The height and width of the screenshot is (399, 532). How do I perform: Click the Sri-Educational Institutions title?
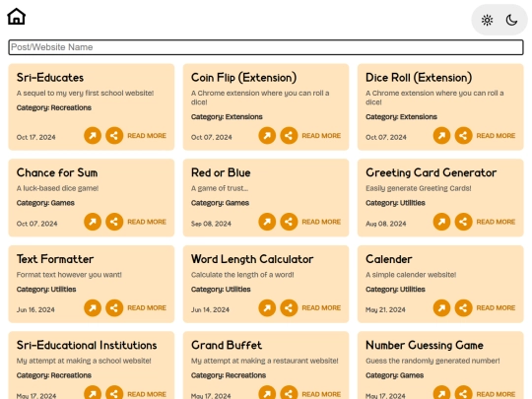coord(87,346)
